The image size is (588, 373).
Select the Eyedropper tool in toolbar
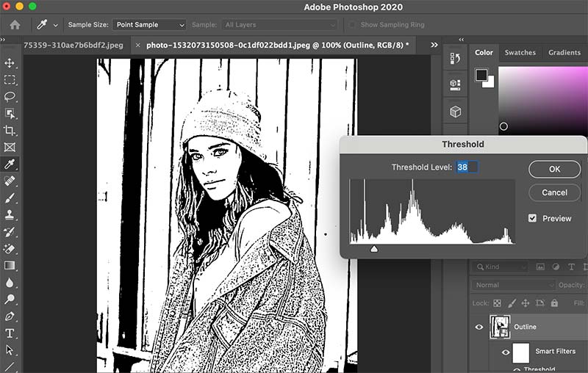(10, 164)
